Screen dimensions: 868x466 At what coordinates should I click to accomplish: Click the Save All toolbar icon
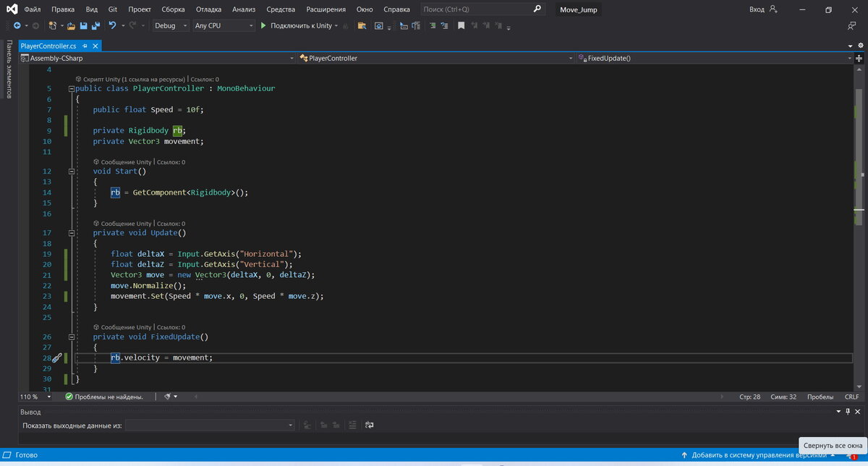95,25
